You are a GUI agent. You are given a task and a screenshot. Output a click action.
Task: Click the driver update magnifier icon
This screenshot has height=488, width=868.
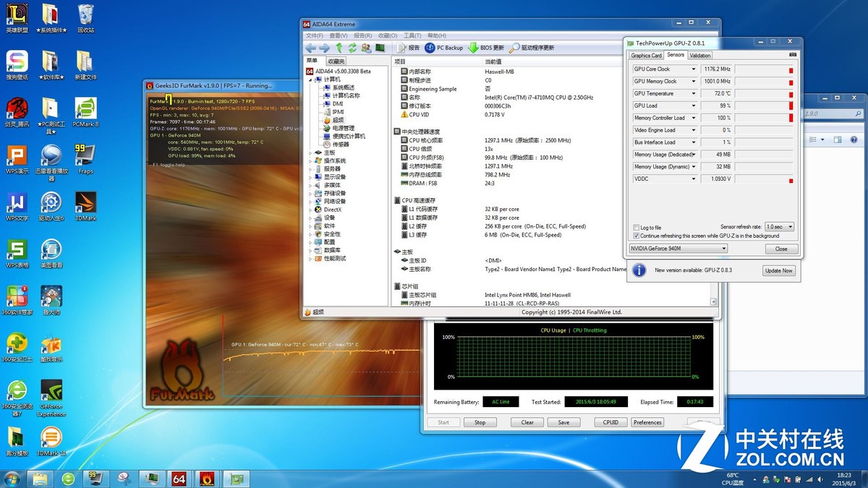coord(514,48)
